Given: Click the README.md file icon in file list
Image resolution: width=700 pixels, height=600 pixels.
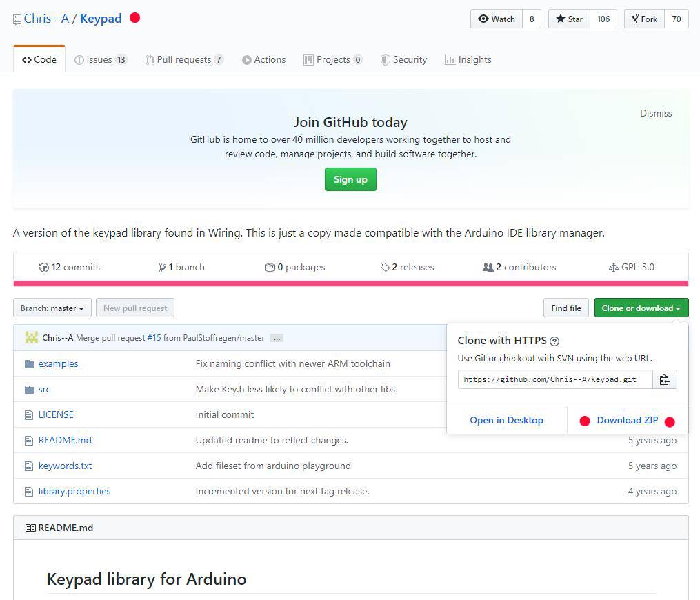Looking at the screenshot, I should 29,441.
